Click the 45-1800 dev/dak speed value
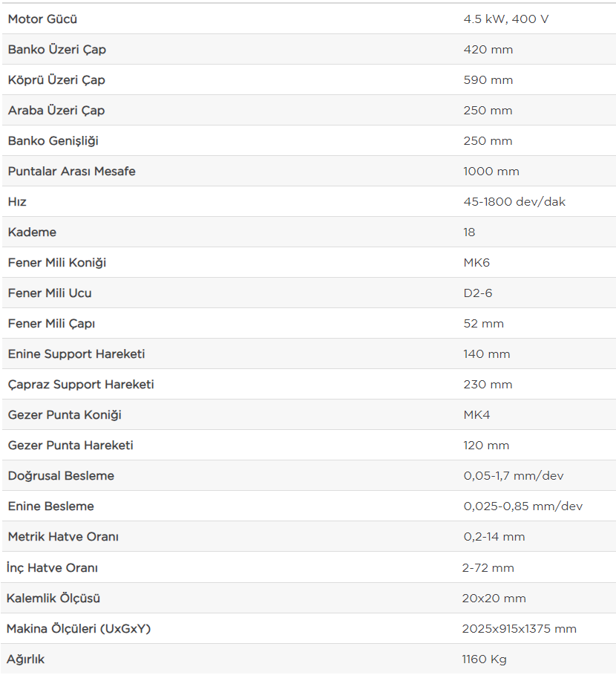 click(x=514, y=202)
